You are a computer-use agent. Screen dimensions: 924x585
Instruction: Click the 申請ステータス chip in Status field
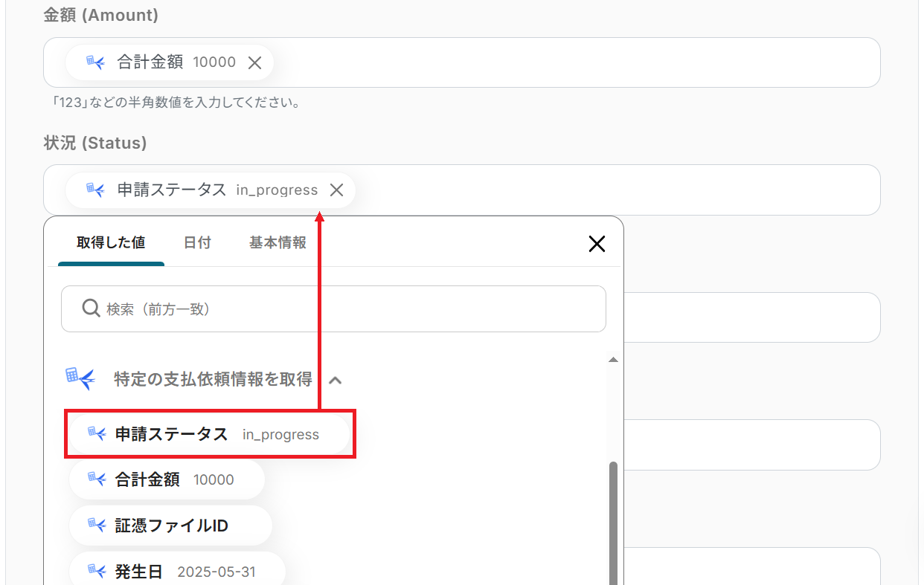click(210, 190)
